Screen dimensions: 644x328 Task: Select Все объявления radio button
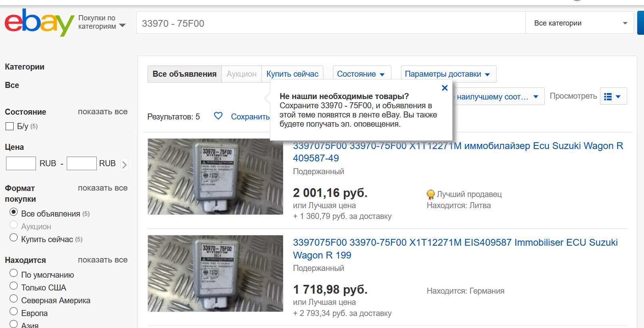tap(14, 212)
